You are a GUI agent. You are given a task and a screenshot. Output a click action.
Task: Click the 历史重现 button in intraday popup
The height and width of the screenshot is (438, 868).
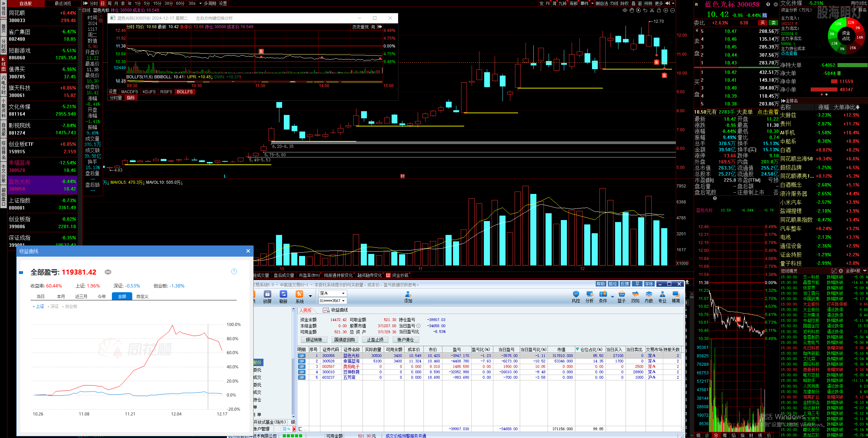coord(360,27)
